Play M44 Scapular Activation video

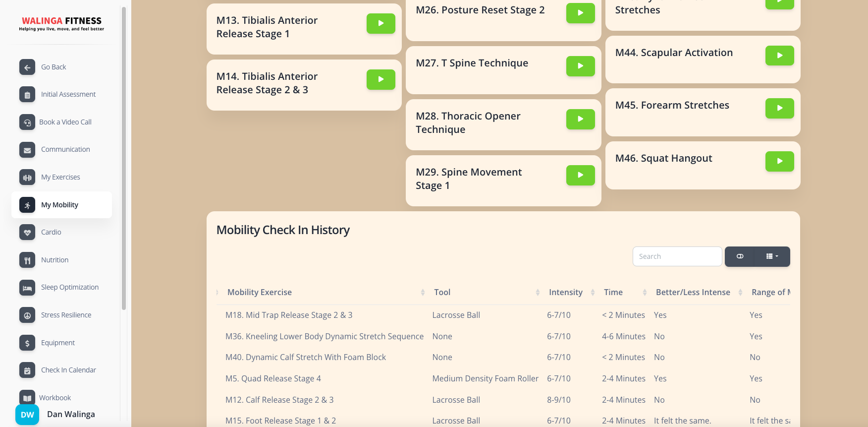[780, 56]
